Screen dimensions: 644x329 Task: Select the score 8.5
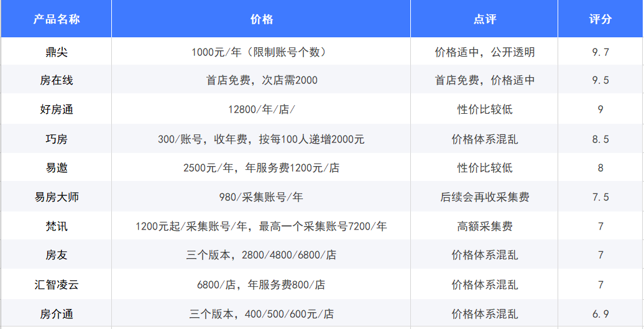pyautogui.click(x=600, y=139)
